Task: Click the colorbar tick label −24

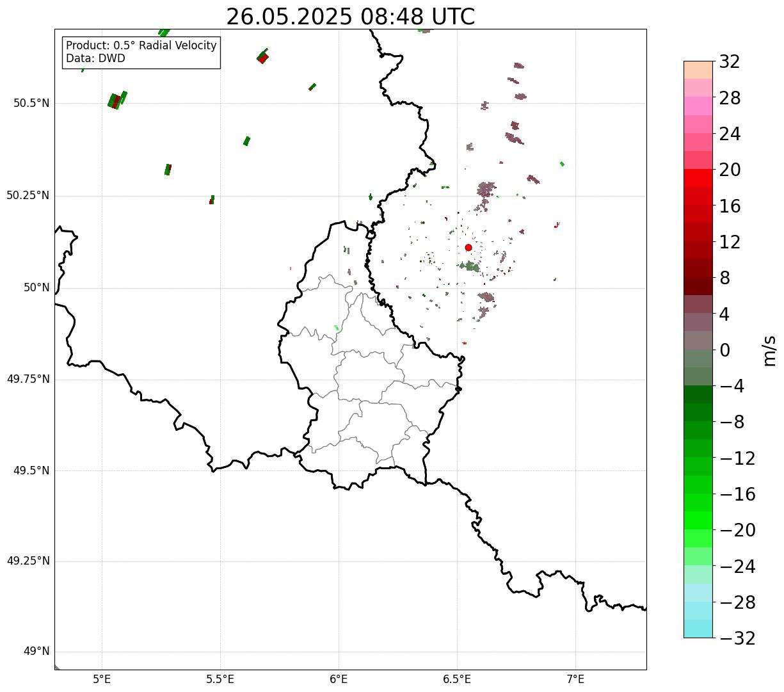Action: tap(737, 567)
